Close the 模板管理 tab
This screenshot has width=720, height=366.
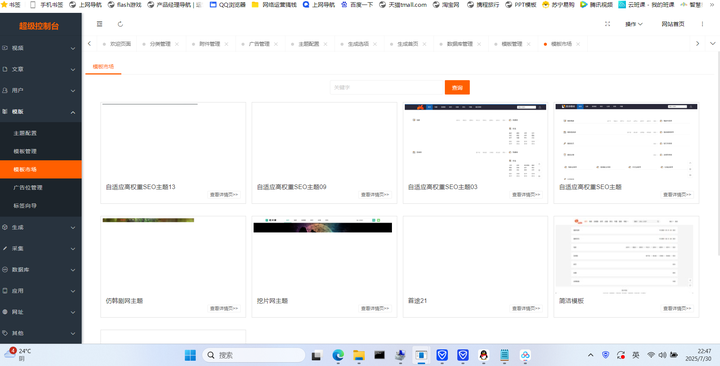529,44
